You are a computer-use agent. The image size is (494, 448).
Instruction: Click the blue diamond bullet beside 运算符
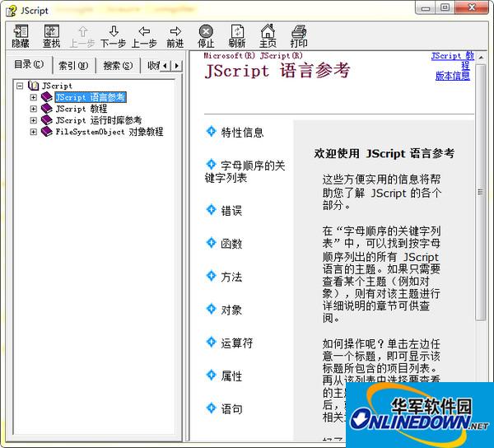(x=211, y=342)
